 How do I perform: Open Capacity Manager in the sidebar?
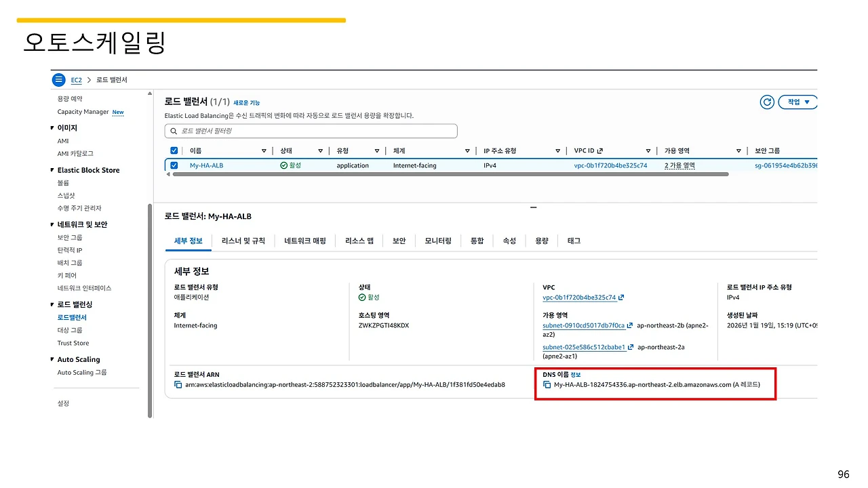[83, 112]
